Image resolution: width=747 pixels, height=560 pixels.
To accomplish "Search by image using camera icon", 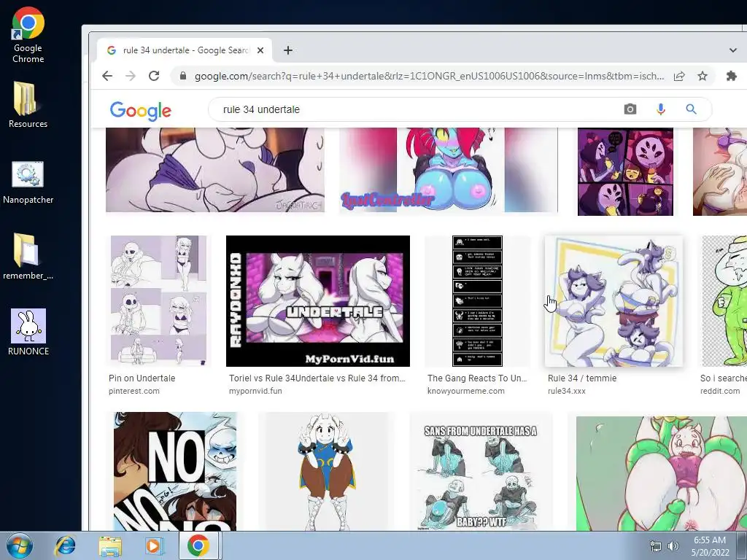I will (630, 109).
